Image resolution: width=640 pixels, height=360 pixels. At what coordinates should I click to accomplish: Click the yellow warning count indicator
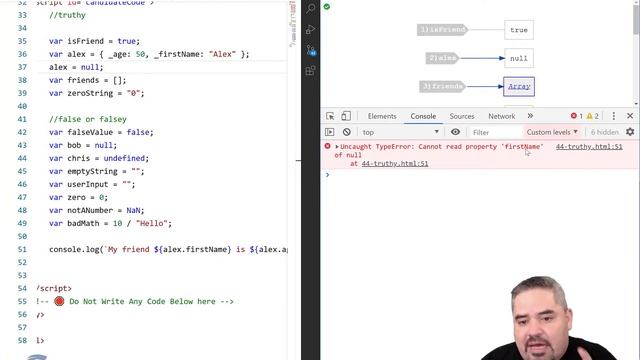593,116
